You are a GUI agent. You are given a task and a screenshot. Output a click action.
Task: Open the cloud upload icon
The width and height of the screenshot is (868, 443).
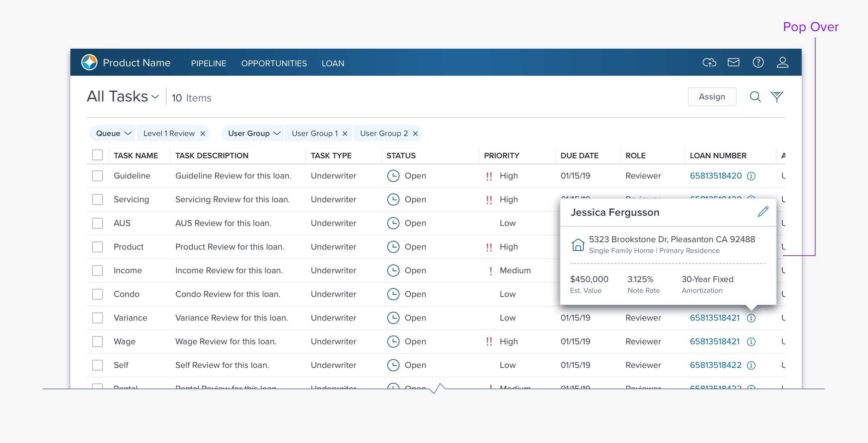pos(709,63)
